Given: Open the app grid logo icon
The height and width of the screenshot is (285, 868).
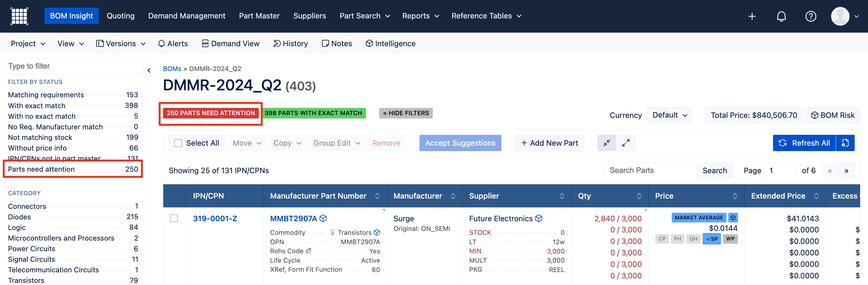Looking at the screenshot, I should [19, 16].
